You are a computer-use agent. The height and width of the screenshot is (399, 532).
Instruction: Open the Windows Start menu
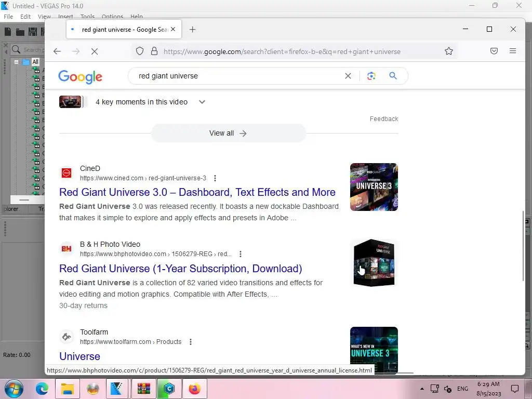click(14, 389)
